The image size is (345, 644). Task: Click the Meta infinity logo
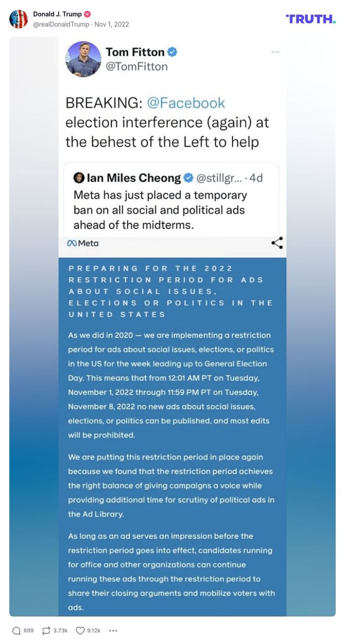coord(72,243)
